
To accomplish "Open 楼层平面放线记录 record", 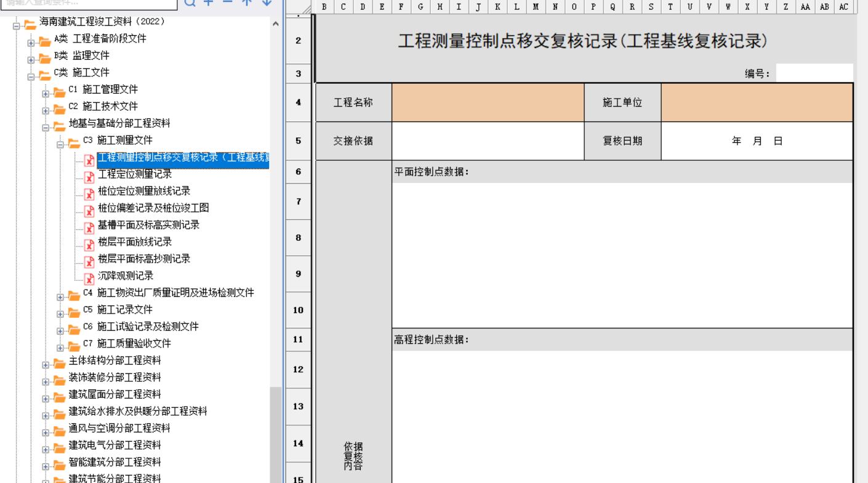I will [135, 241].
